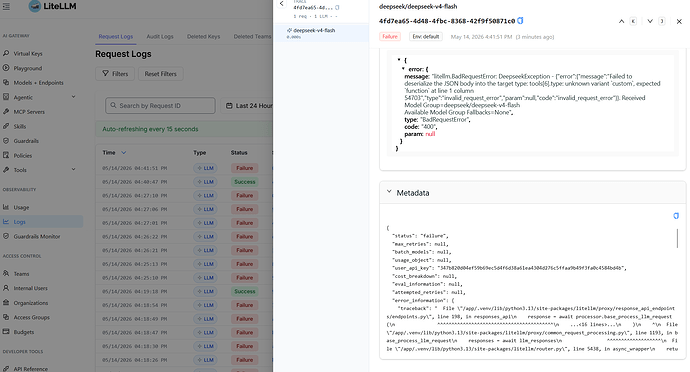The height and width of the screenshot is (372, 690).
Task: Open the Logs sidebar item
Action: click(x=19, y=222)
